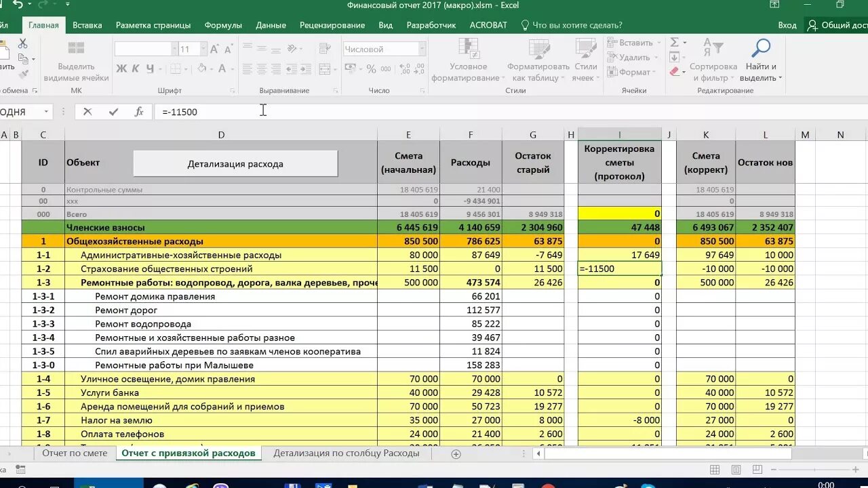Click the font color A icon
868x488 pixels.
click(x=221, y=69)
